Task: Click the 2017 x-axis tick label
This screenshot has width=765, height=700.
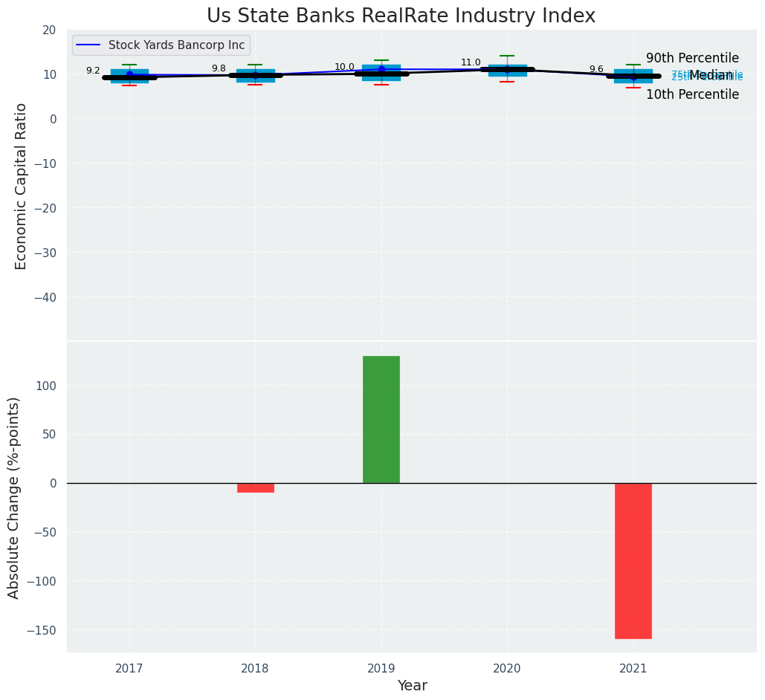Action: click(129, 668)
